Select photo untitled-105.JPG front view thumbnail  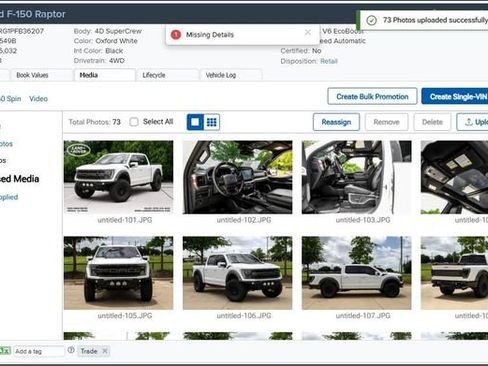click(119, 273)
